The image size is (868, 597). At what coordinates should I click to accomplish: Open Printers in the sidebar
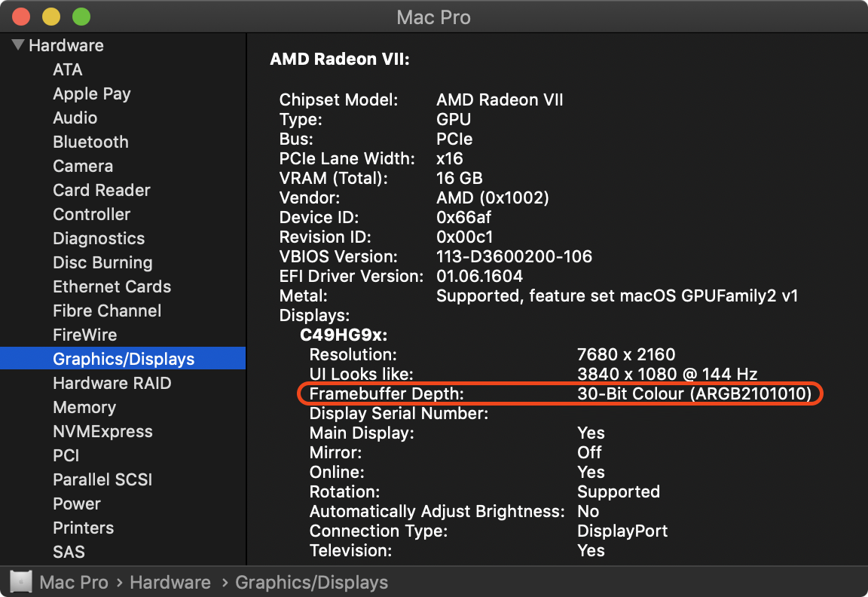click(84, 528)
